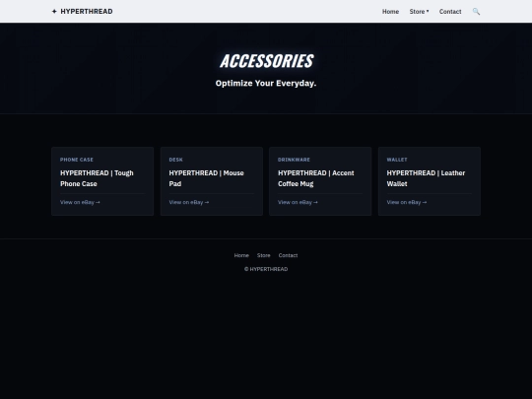The image size is (532, 399).
Task: Open the HYPERTHREAD brand name link
Action: point(87,12)
